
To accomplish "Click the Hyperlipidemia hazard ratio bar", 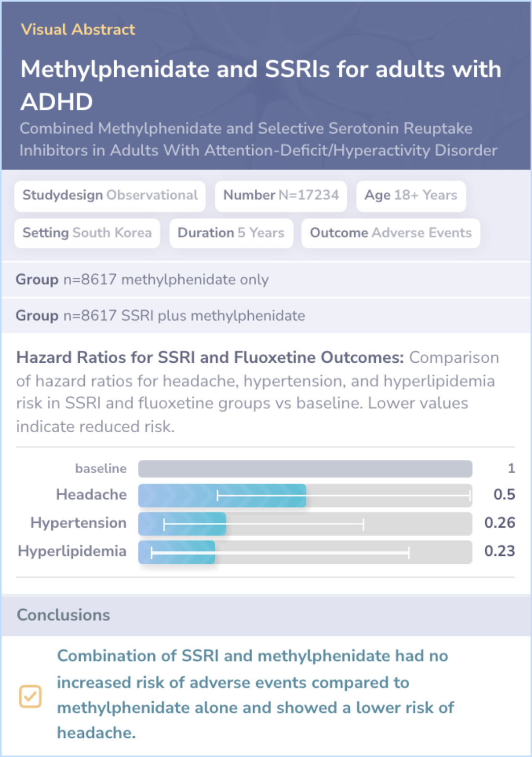I will pos(176,552).
